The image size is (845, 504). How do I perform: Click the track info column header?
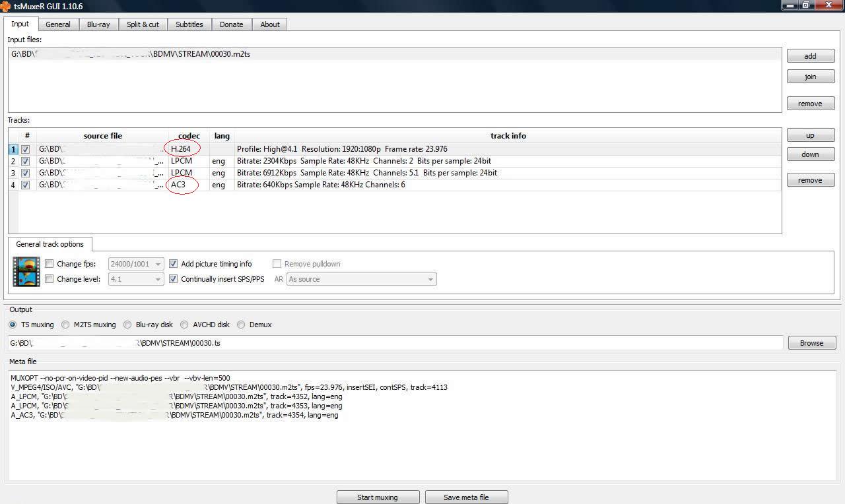[x=508, y=136]
